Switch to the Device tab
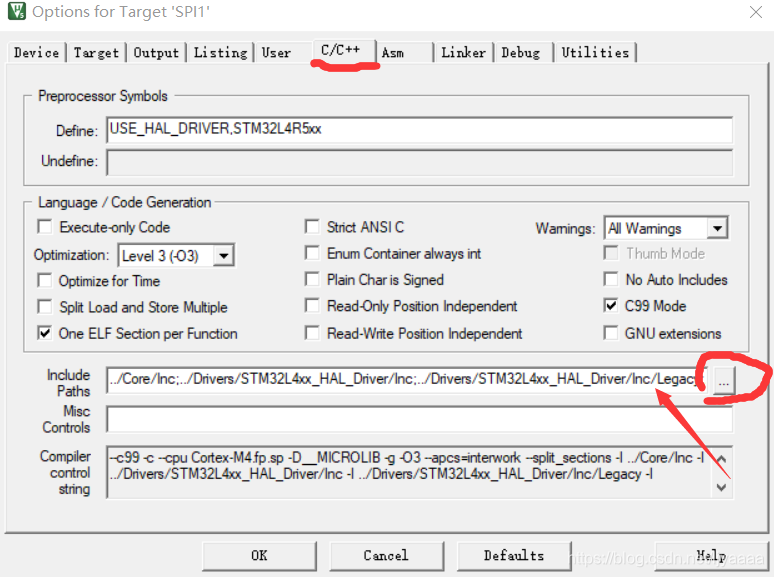Viewport: 774px width, 577px height. click(37, 52)
